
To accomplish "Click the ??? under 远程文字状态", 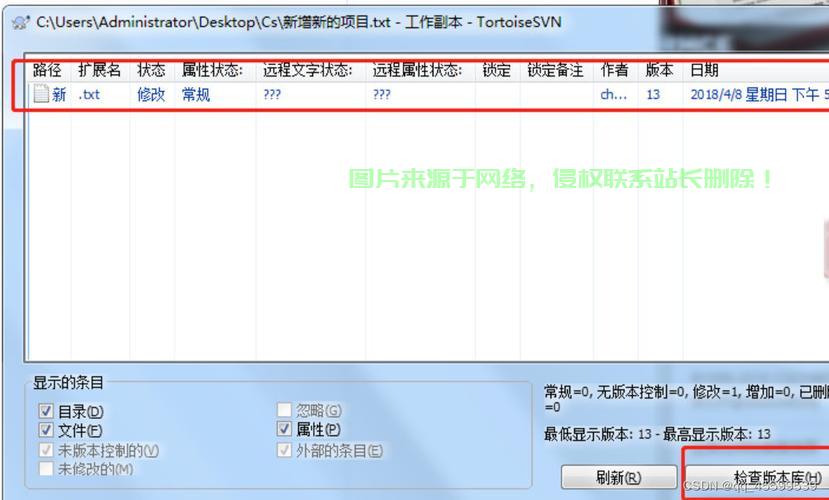I will click(x=272, y=95).
